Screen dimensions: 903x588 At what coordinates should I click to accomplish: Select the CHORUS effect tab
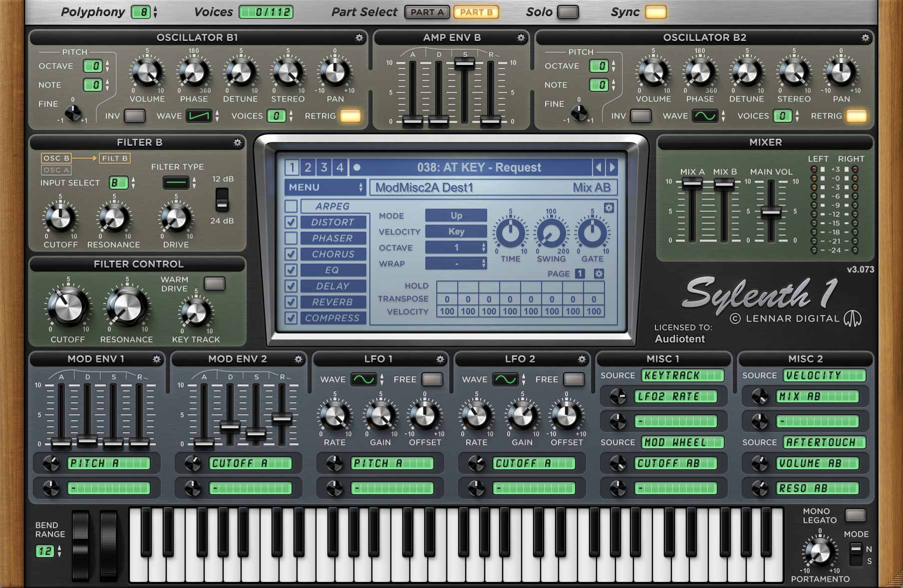tap(333, 254)
